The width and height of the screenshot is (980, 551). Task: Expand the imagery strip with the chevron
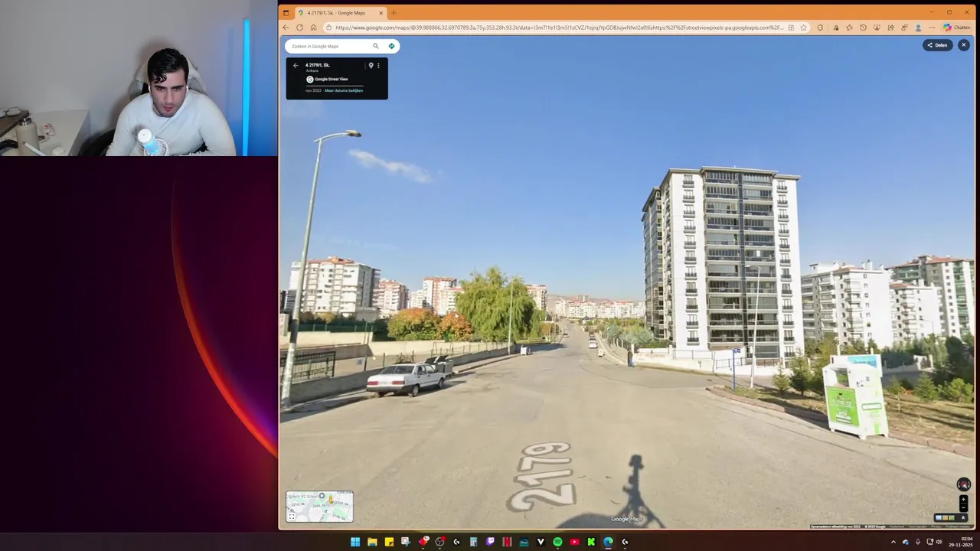tap(963, 518)
